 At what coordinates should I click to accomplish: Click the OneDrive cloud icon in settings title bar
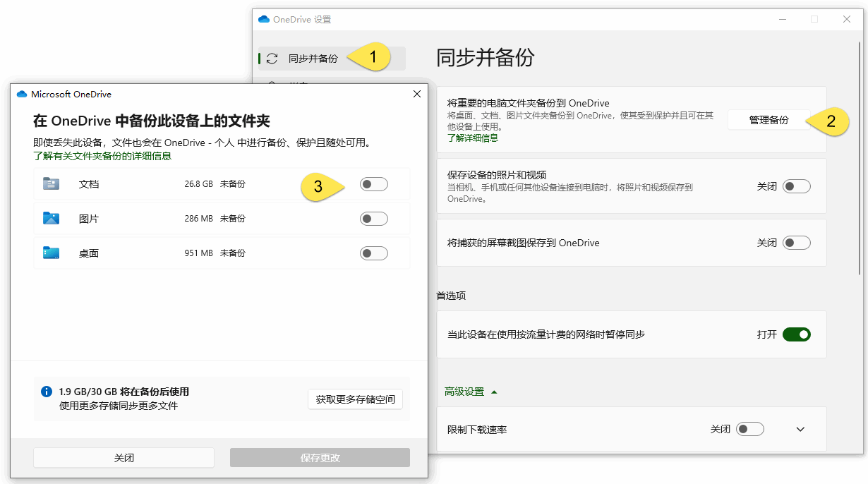pos(264,19)
